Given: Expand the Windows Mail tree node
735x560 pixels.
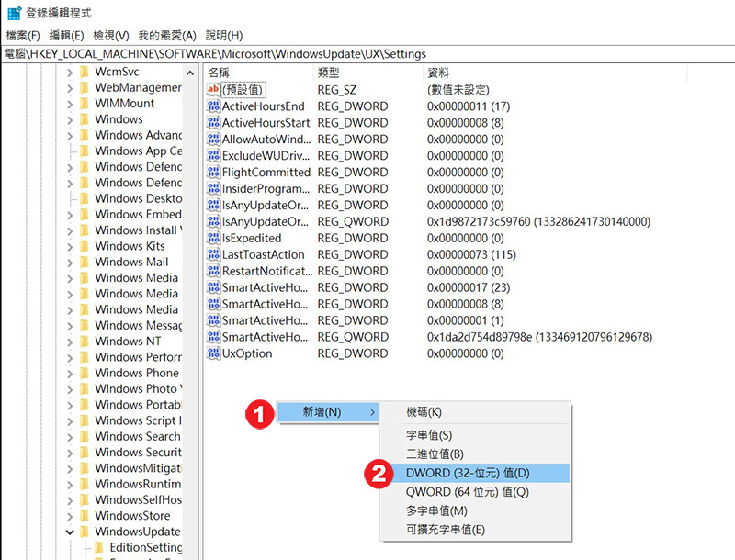Looking at the screenshot, I should pyautogui.click(x=70, y=263).
